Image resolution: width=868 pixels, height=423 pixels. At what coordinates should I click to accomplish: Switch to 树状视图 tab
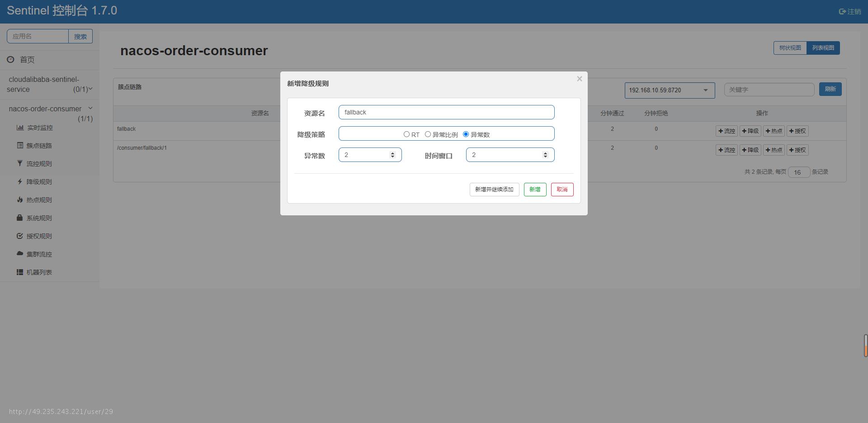(790, 48)
